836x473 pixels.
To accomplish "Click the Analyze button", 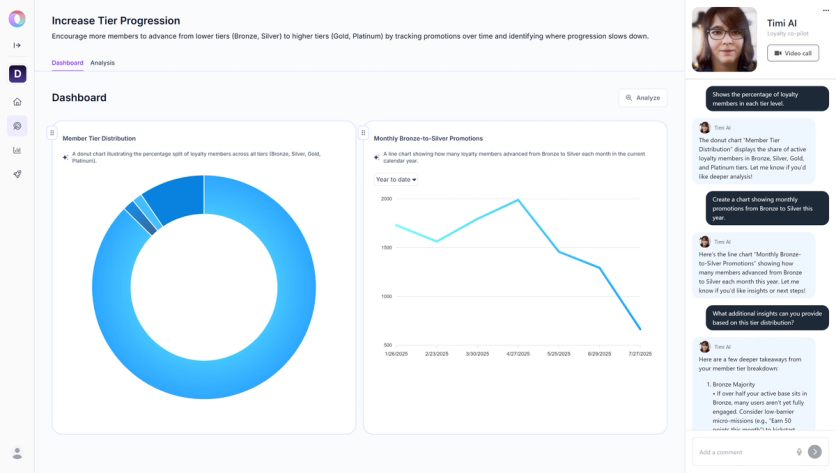I will point(643,98).
